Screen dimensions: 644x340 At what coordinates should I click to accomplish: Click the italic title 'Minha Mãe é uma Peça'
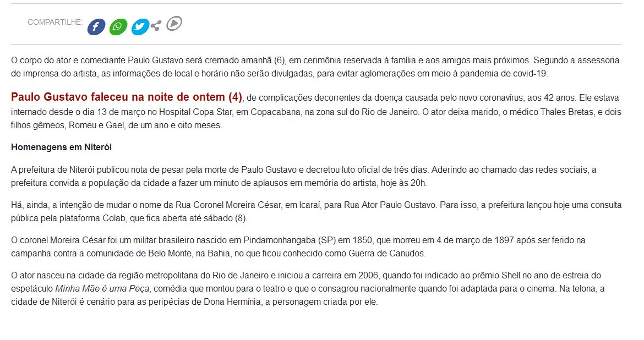click(x=102, y=289)
